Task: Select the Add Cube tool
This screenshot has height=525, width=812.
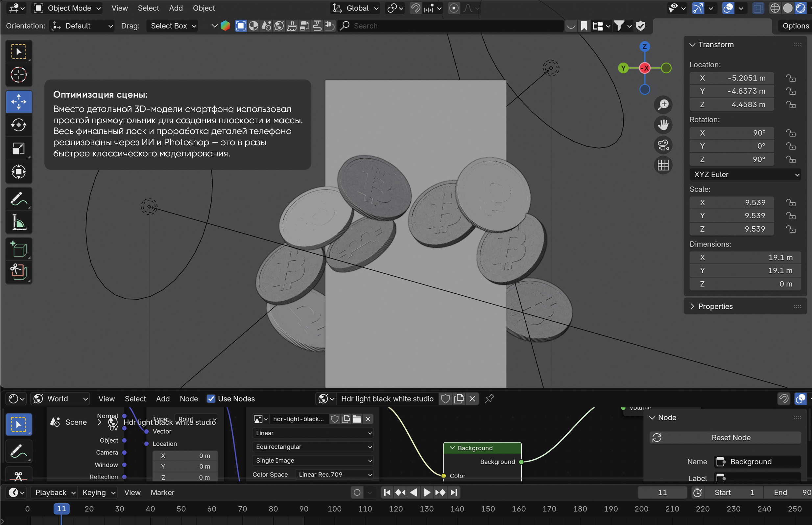Action: pos(19,249)
